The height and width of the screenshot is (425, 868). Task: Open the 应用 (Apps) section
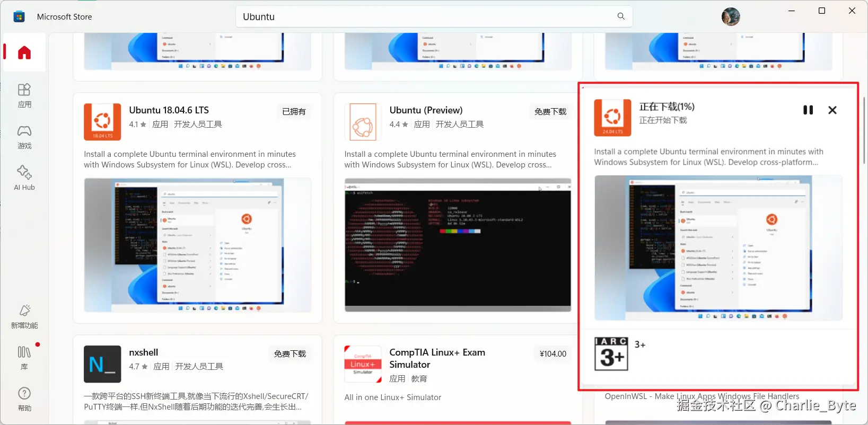(24, 96)
